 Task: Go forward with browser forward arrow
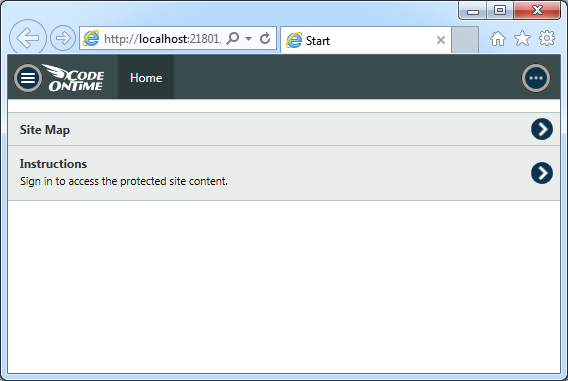63,38
